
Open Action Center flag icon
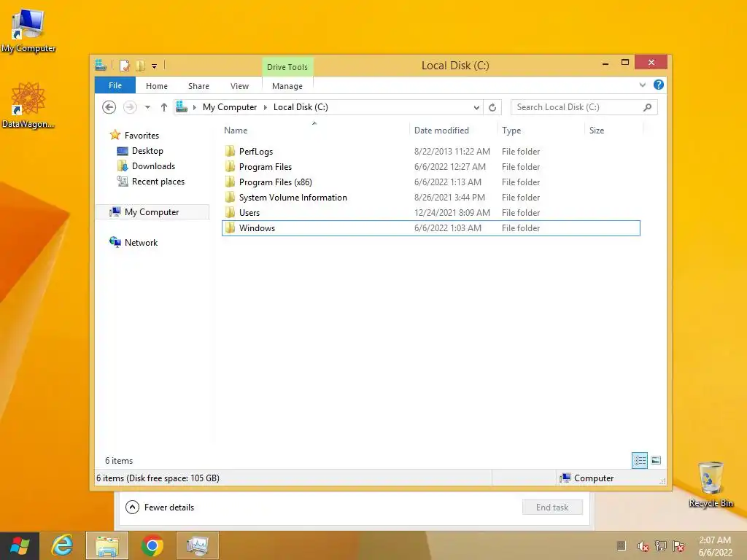(678, 546)
